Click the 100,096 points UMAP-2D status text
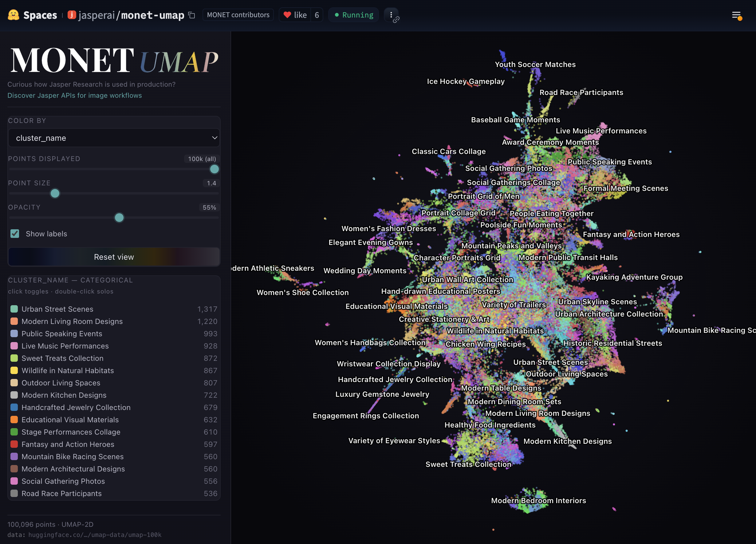Screen dimensions: 756x544 point(50,524)
